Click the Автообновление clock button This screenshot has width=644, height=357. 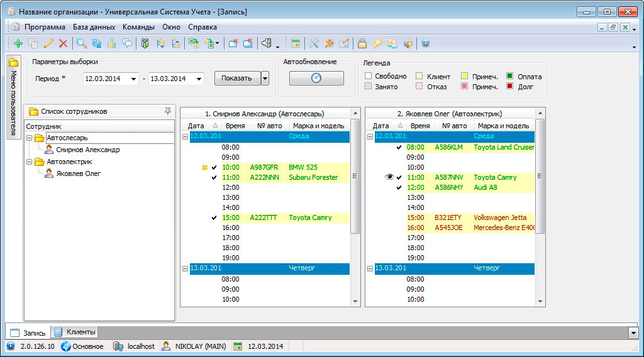click(316, 78)
